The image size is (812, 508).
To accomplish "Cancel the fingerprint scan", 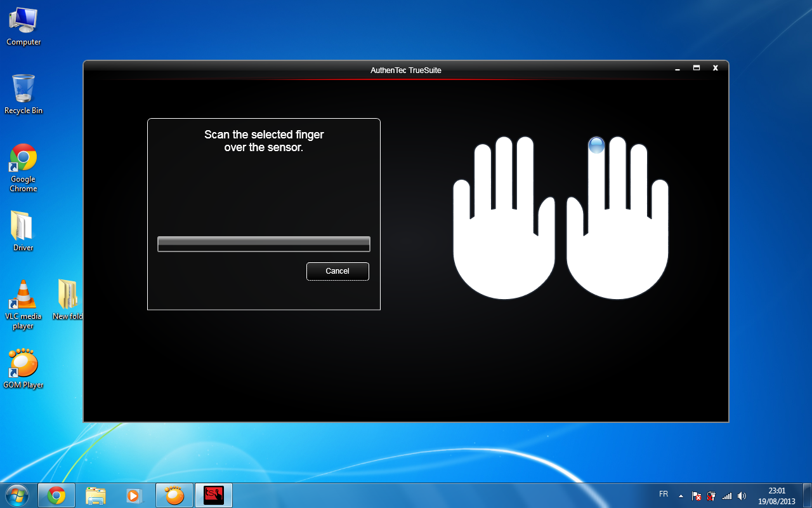I will [337, 271].
